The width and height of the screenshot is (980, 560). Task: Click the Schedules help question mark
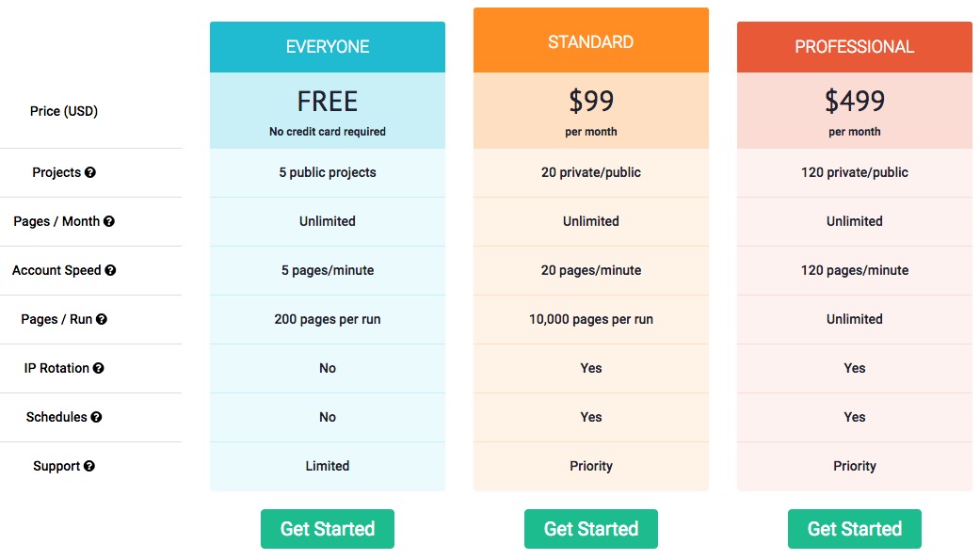(96, 417)
